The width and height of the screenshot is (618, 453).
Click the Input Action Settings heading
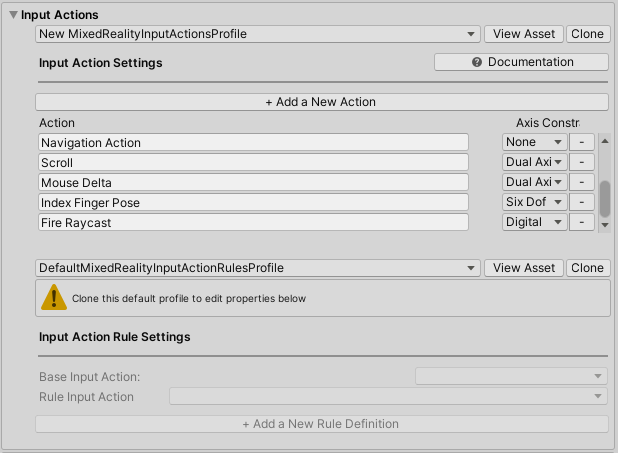[101, 63]
